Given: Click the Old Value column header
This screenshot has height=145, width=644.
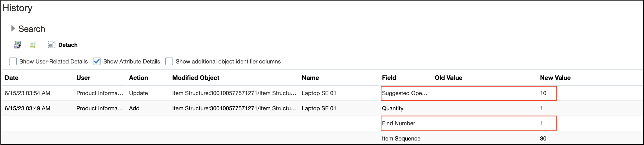Looking at the screenshot, I should pos(448,78).
